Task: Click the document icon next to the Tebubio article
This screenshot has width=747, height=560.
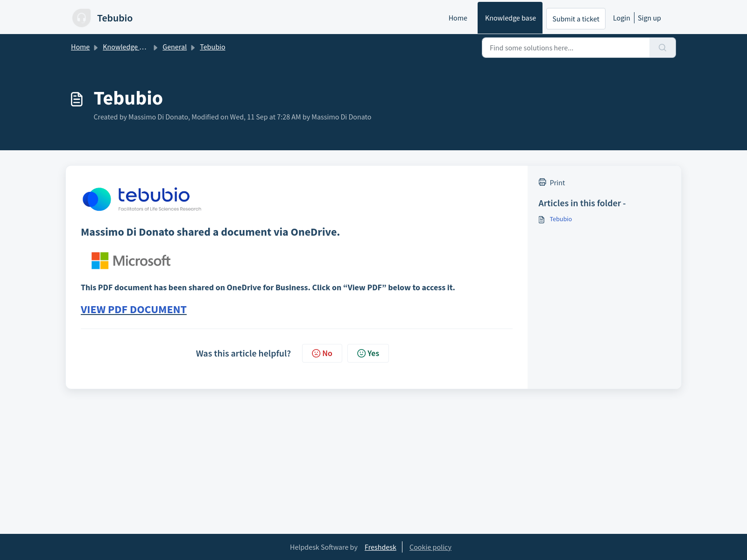Action: pyautogui.click(x=542, y=219)
